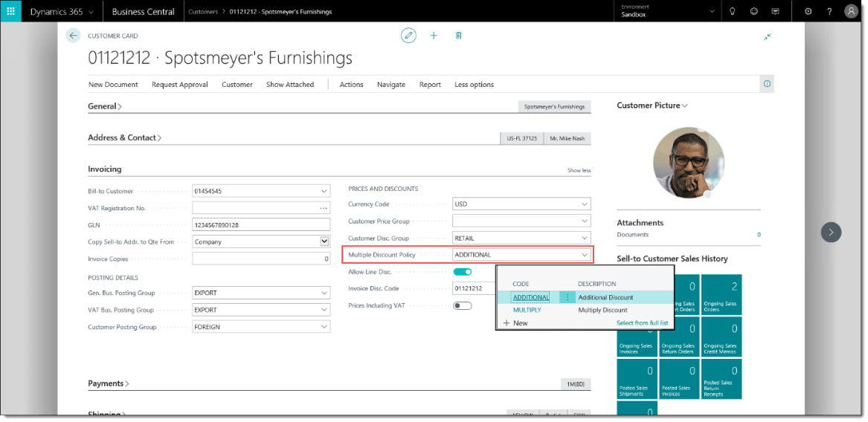Collapse the Customer Picture section
This screenshot has height=422, width=868.
pos(652,105)
